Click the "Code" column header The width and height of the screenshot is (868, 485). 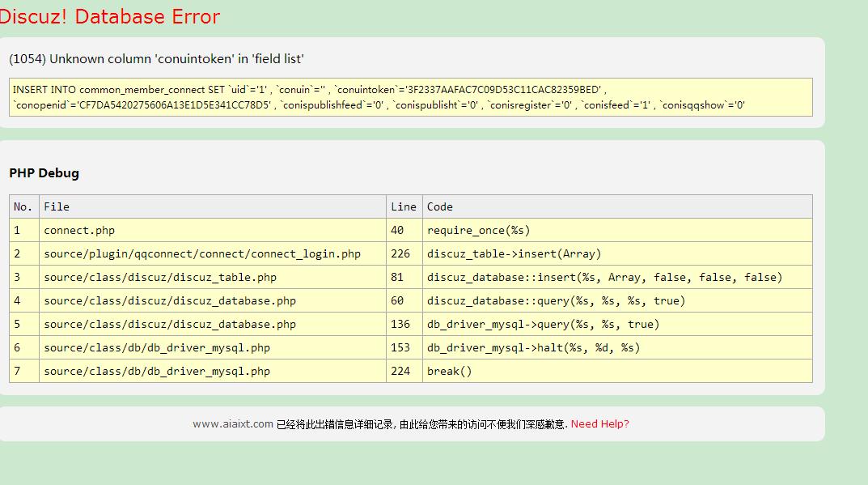440,206
